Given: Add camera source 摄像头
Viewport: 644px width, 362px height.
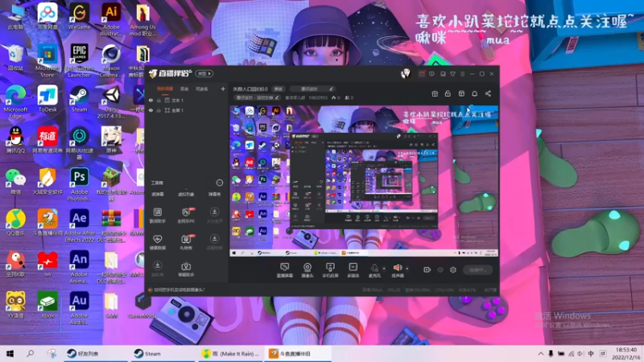Looking at the screenshot, I should coord(308,270).
